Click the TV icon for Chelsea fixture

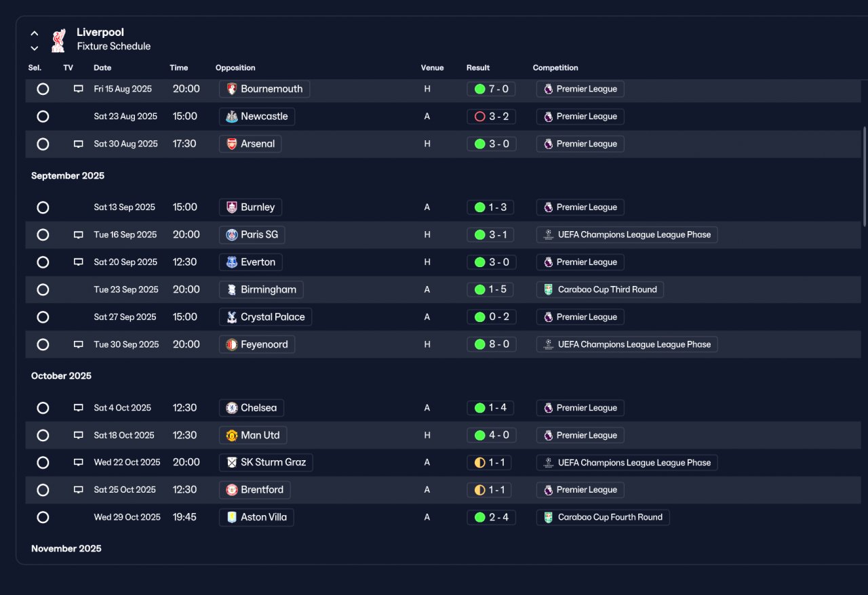[x=79, y=408]
